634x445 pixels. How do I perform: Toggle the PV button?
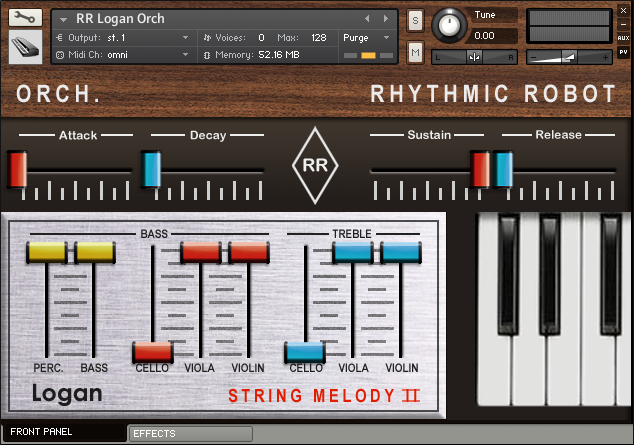click(x=623, y=52)
